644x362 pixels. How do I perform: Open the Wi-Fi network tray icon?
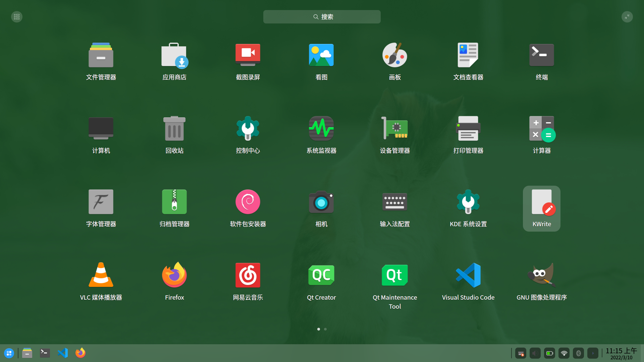[564, 353]
